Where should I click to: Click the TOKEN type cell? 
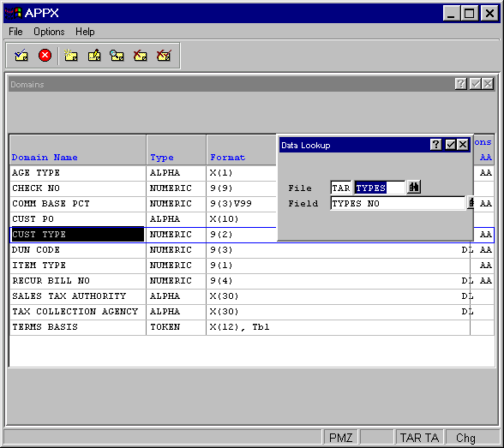(177, 327)
